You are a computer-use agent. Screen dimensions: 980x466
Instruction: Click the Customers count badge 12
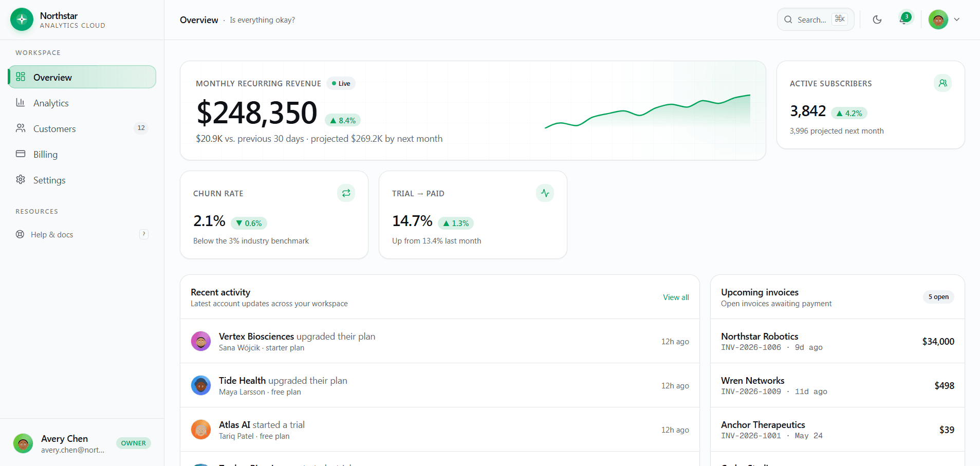coord(141,128)
